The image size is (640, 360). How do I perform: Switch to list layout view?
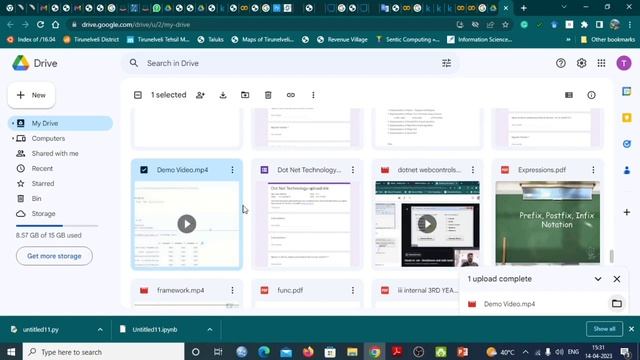(569, 95)
